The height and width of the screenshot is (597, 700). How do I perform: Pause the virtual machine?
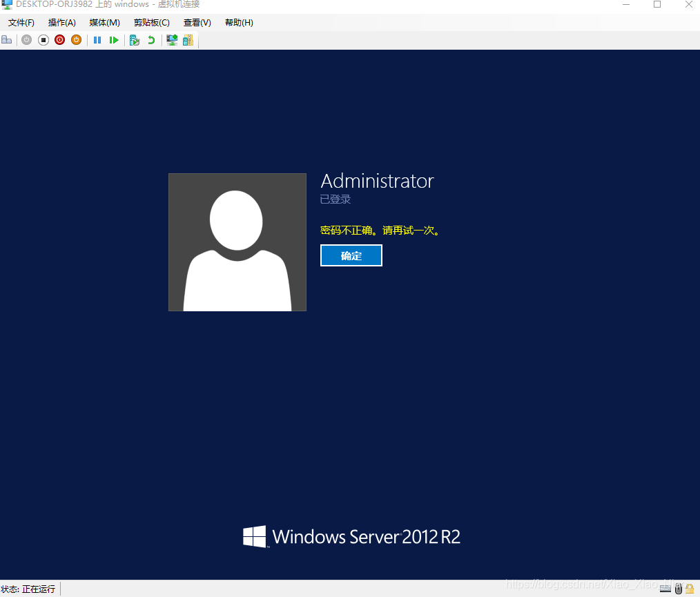coord(97,40)
